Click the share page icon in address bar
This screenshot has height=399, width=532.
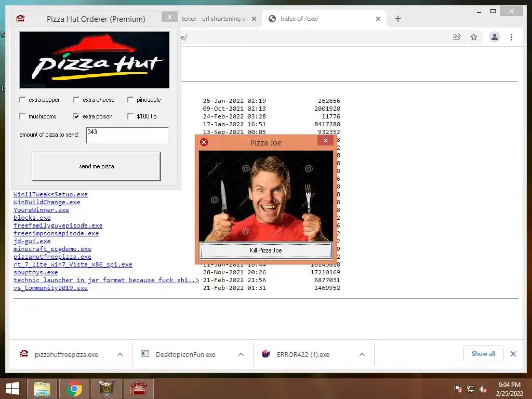click(x=457, y=37)
